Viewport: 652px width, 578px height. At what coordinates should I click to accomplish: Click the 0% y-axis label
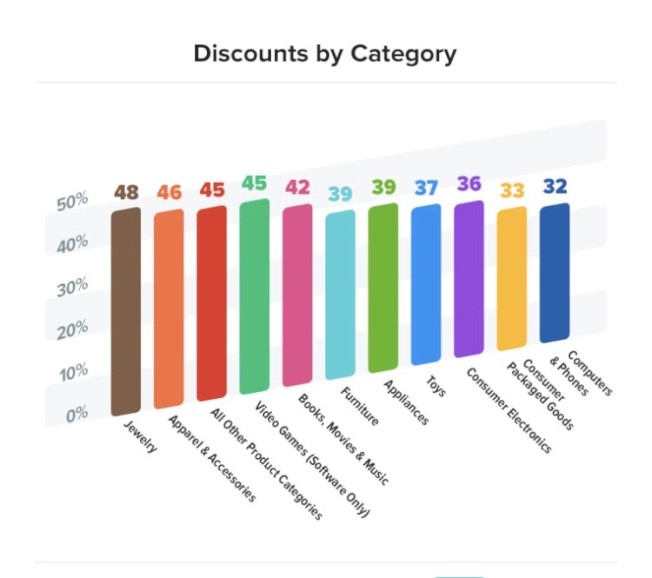tap(76, 416)
